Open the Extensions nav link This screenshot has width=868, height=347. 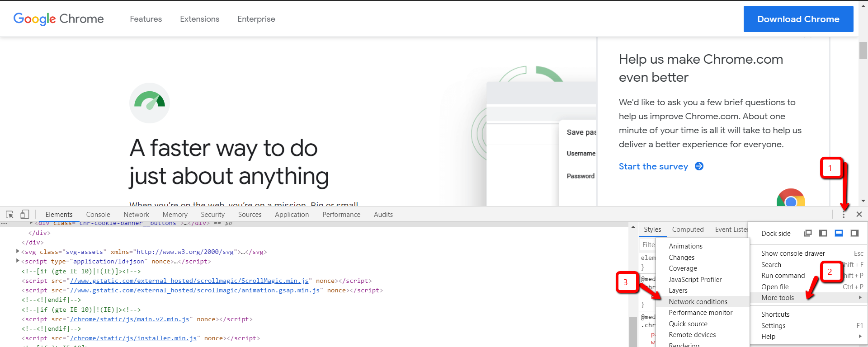pos(199,19)
